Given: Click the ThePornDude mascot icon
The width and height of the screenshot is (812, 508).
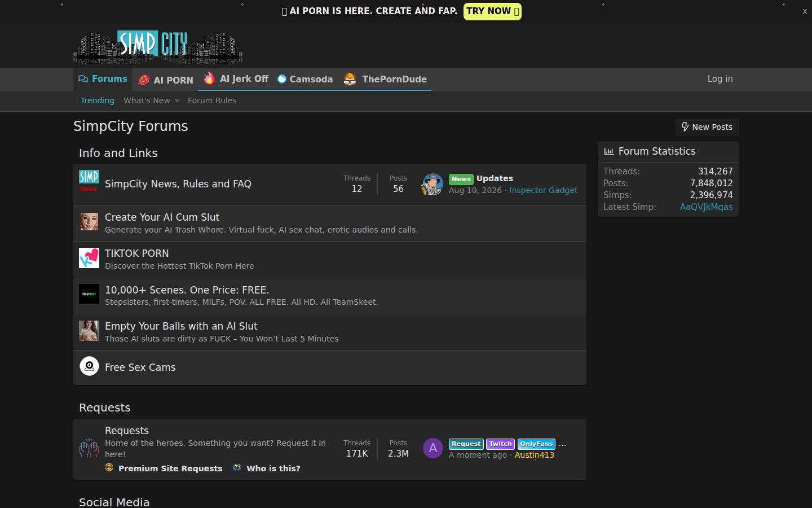Looking at the screenshot, I should point(350,79).
